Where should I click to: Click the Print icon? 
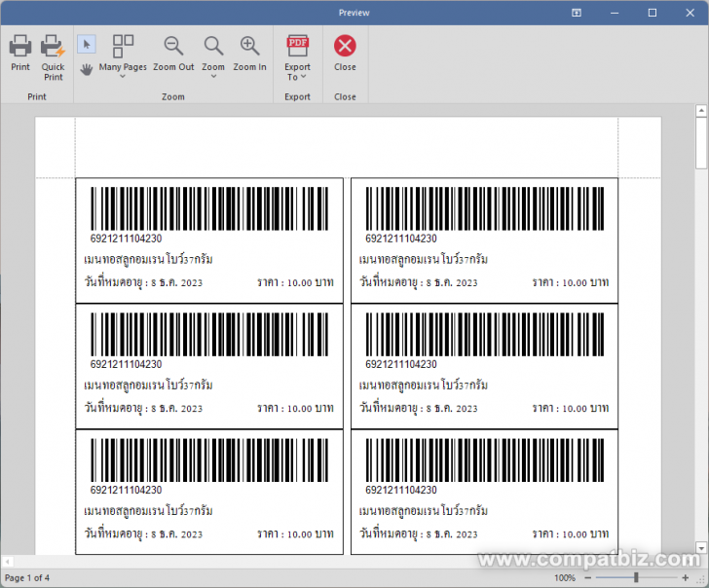pos(20,46)
